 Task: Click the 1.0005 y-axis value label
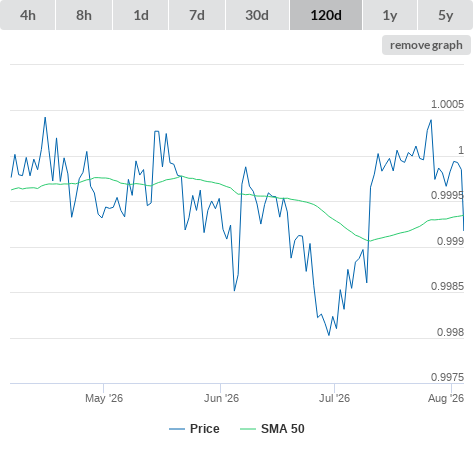(x=447, y=104)
